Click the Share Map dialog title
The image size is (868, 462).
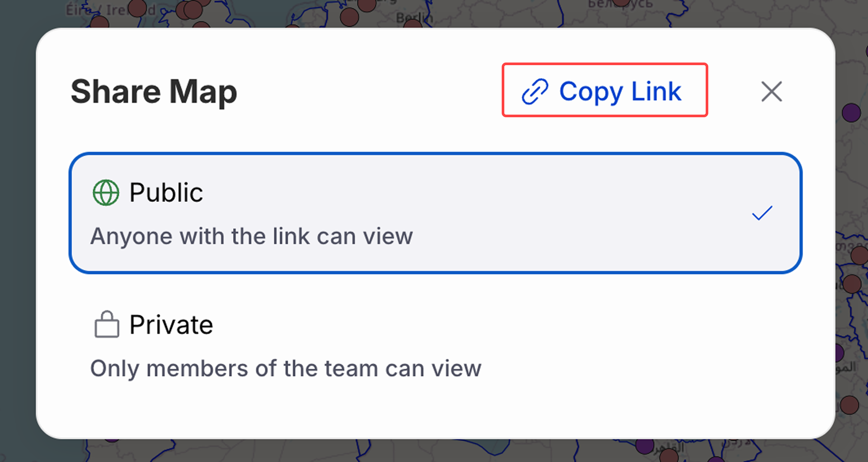click(154, 91)
